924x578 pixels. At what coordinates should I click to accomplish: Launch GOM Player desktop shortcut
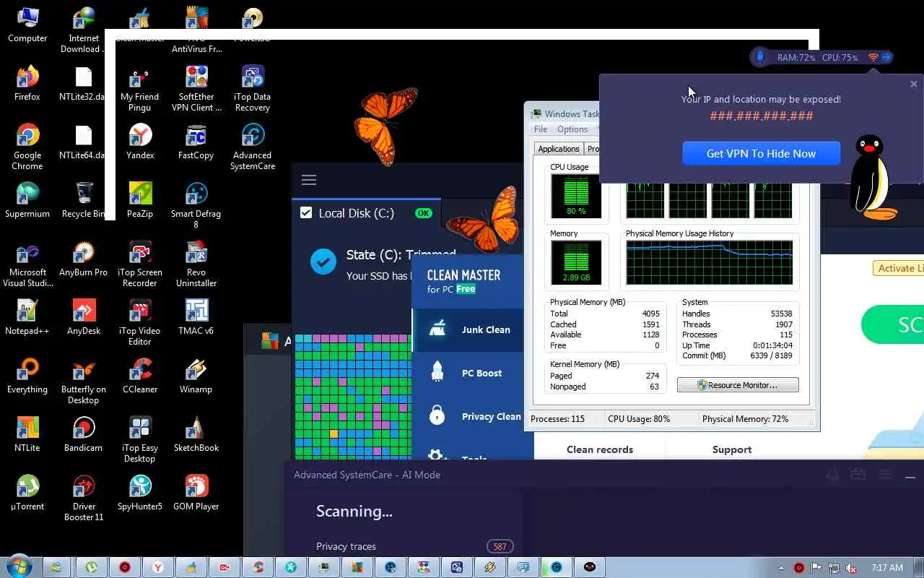tap(196, 493)
